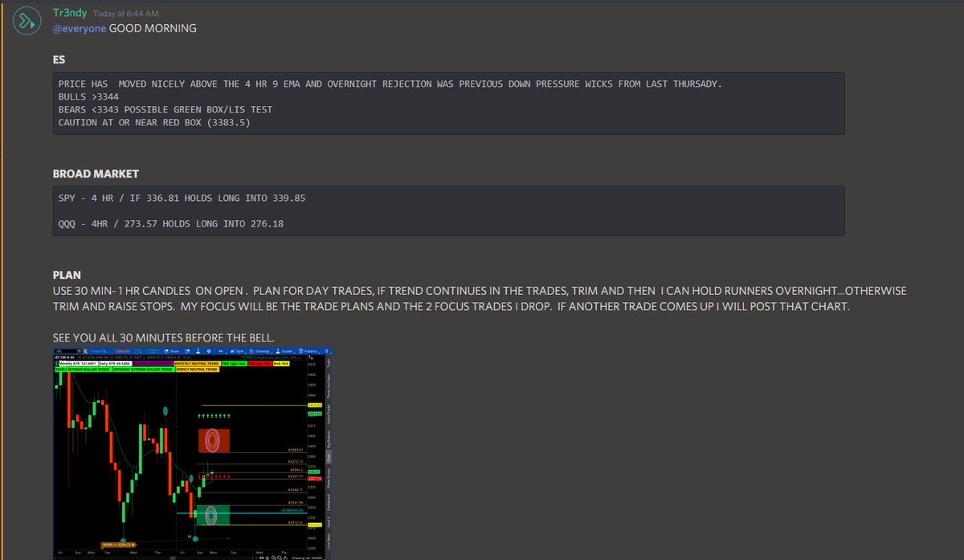Click the BULLS >3344 line
964x560 pixels.
point(89,96)
